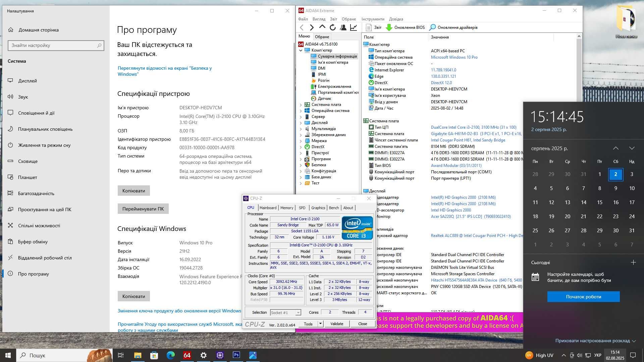Open AIDA64 favorites user icon
The image size is (644, 362).
(x=343, y=27)
